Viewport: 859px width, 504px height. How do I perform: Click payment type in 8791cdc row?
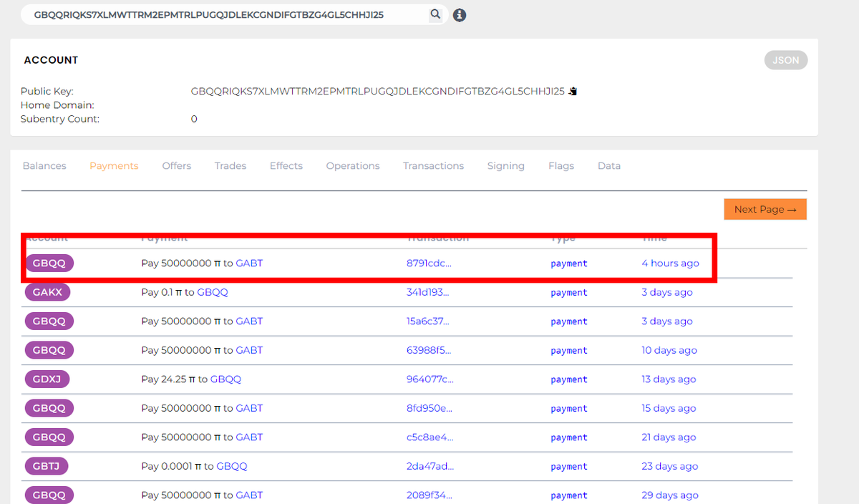coord(569,263)
